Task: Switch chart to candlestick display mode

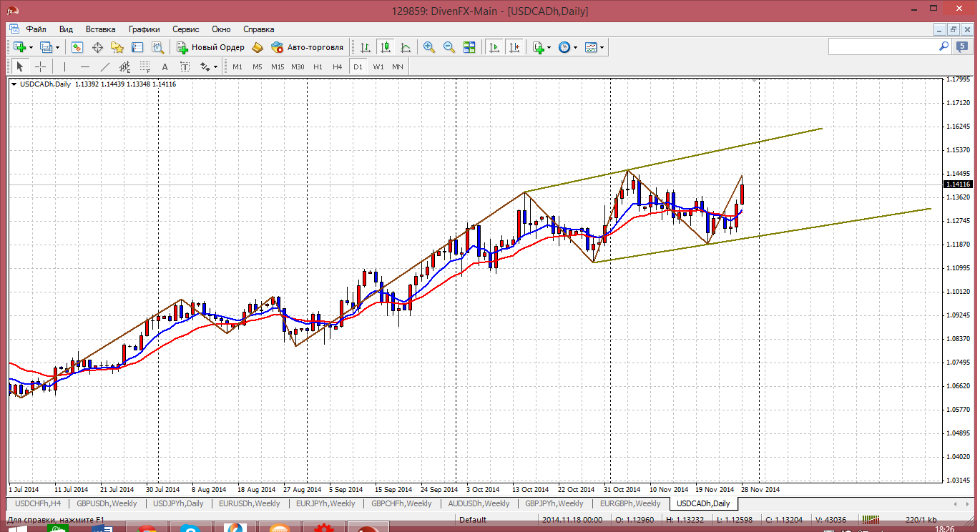Action: pyautogui.click(x=386, y=47)
